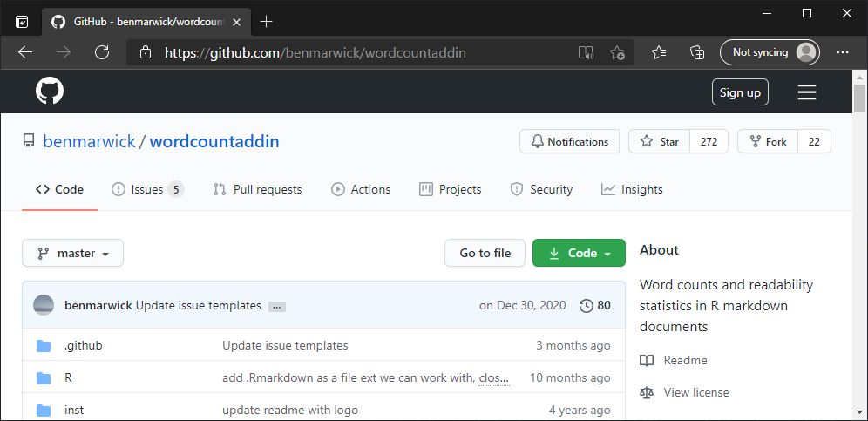View the 80 commits history
Screen dimensions: 868x421
(x=595, y=305)
